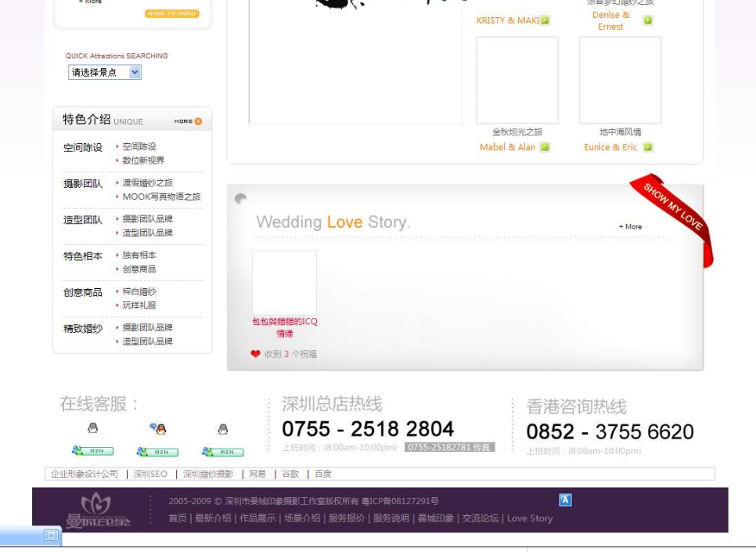Open the 渡假婚纱之旅 link
The image size is (756, 552).
(148, 182)
